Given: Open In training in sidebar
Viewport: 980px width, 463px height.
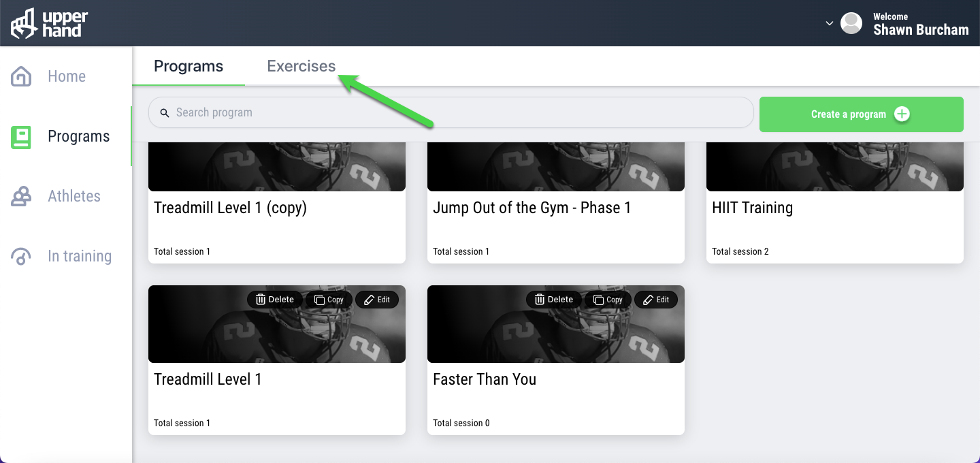Looking at the screenshot, I should (x=80, y=256).
